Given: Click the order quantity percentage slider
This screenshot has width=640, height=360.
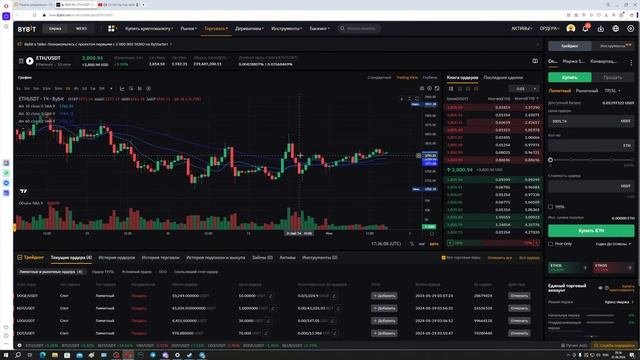Looking at the screenshot, I should [591, 160].
